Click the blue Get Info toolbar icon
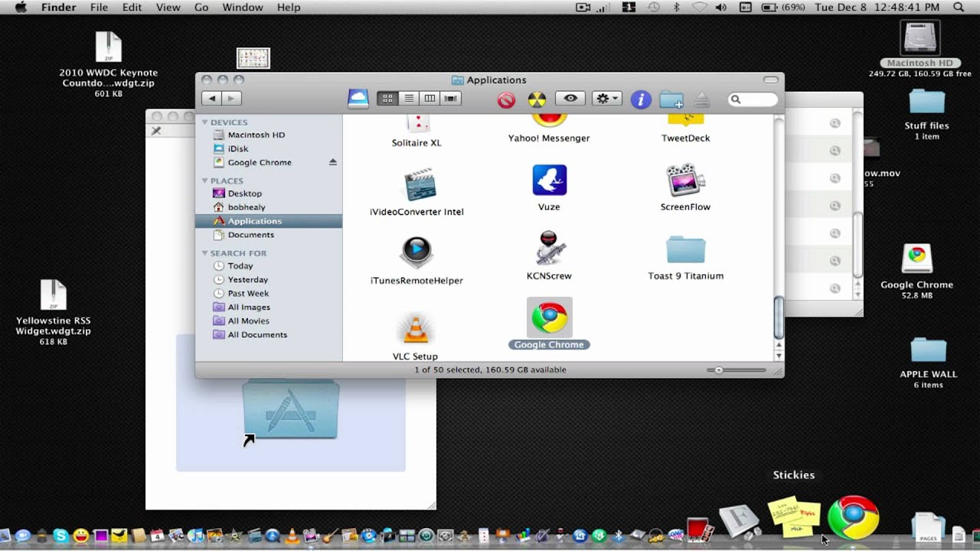The height and width of the screenshot is (551, 980). coord(641,99)
